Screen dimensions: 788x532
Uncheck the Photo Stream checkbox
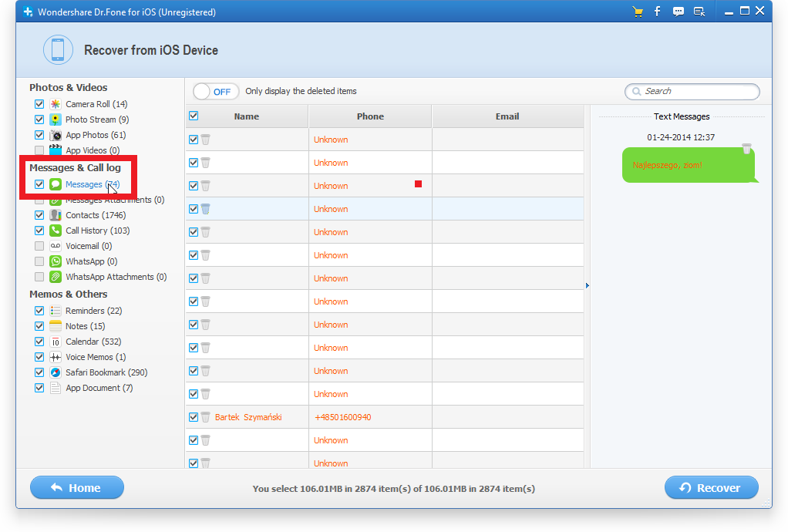coord(39,120)
